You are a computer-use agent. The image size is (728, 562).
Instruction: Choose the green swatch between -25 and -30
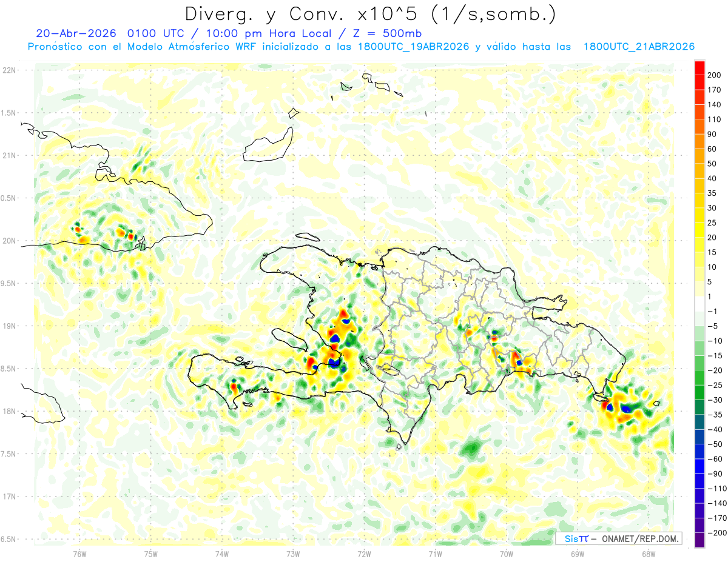tap(699, 392)
